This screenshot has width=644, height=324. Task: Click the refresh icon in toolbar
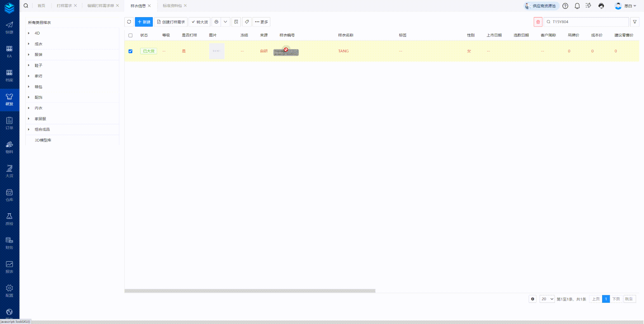point(129,22)
